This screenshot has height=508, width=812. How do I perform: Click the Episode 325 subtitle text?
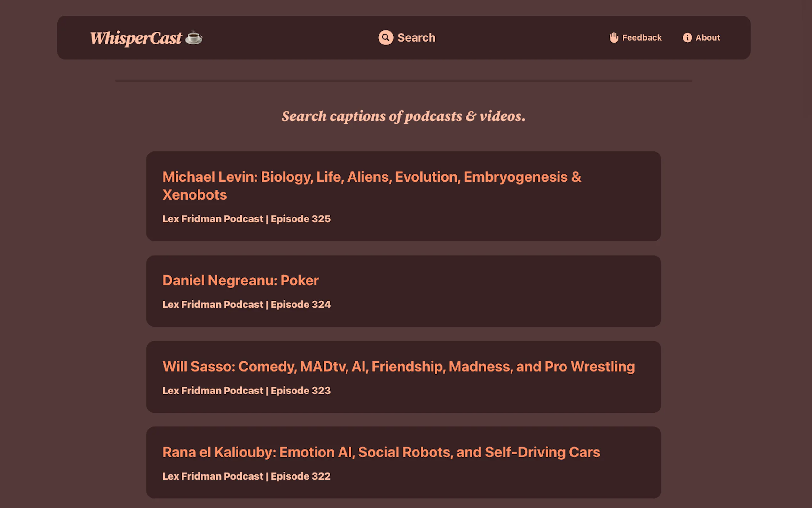click(246, 219)
